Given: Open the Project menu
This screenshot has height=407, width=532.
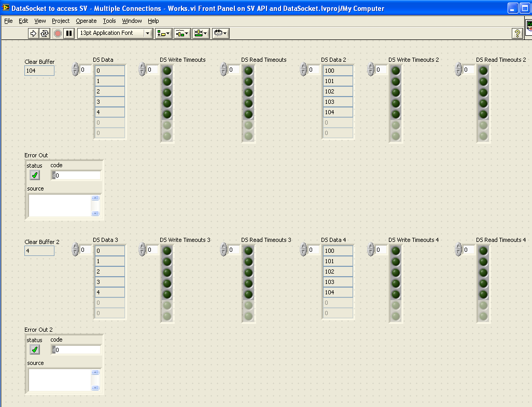Looking at the screenshot, I should click(x=61, y=21).
